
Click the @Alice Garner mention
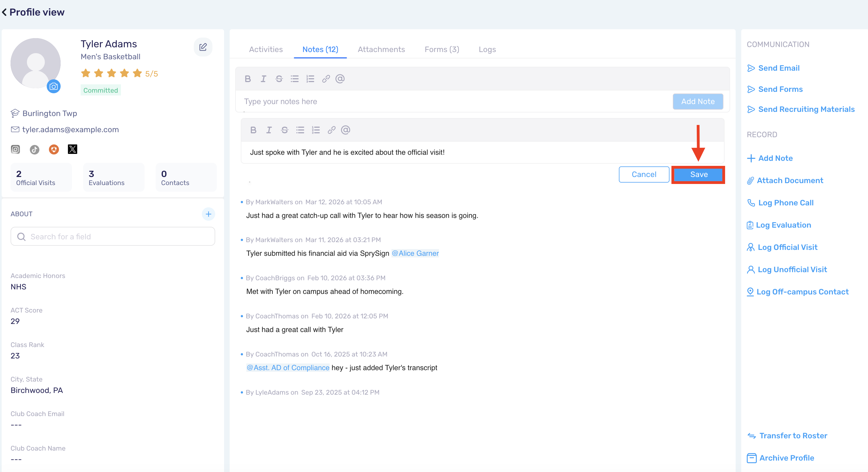[415, 253]
